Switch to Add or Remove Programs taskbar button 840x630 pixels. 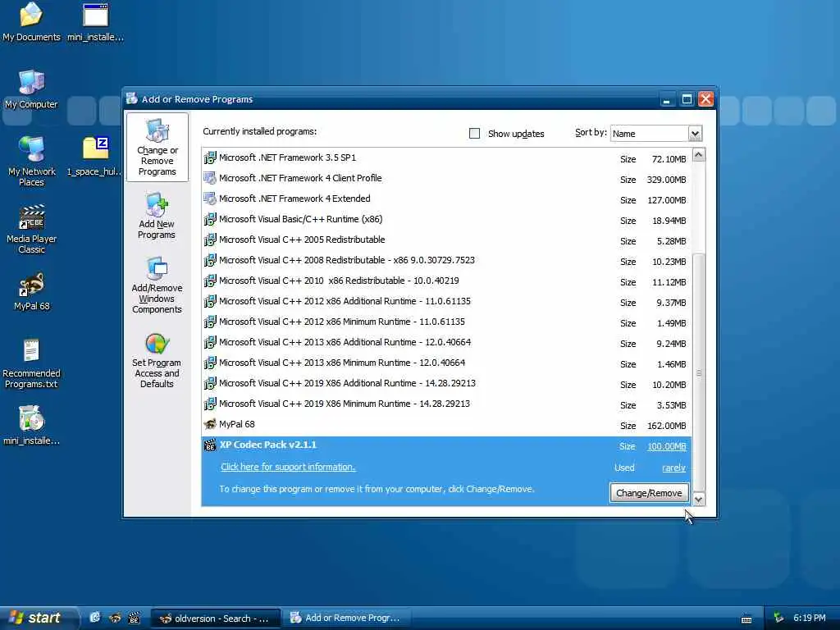[x=348, y=619]
